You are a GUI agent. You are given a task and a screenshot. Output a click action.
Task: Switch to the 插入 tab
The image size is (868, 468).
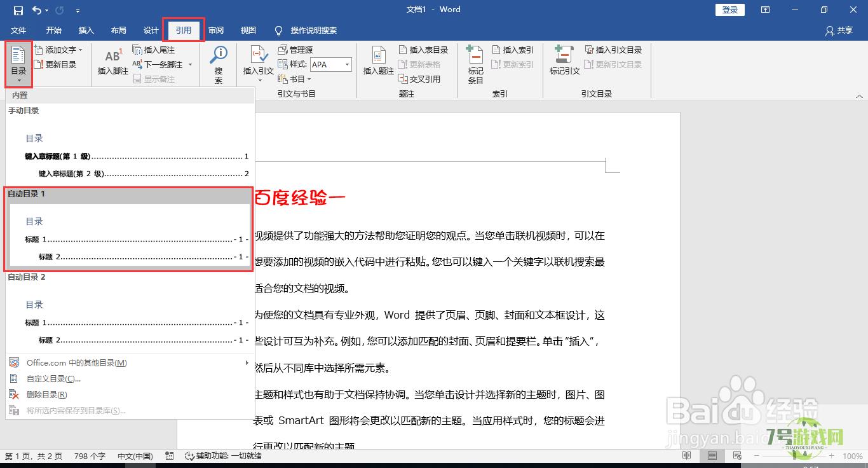86,31
